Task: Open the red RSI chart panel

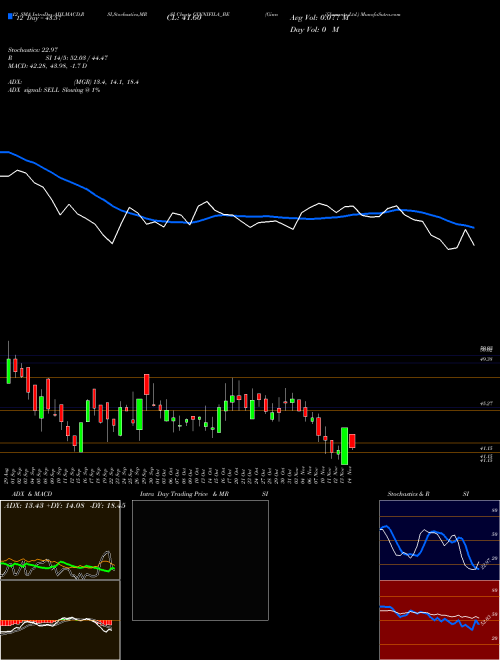Action: [439, 620]
